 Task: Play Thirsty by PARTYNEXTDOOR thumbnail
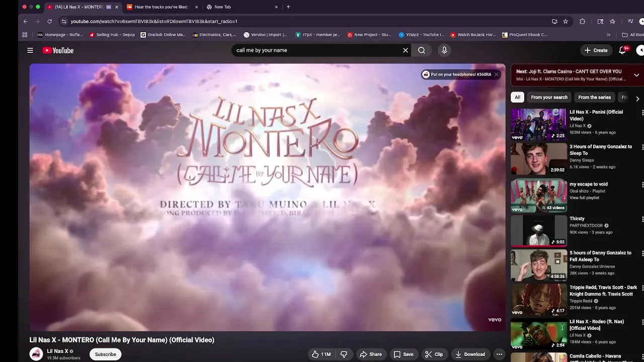point(539,230)
